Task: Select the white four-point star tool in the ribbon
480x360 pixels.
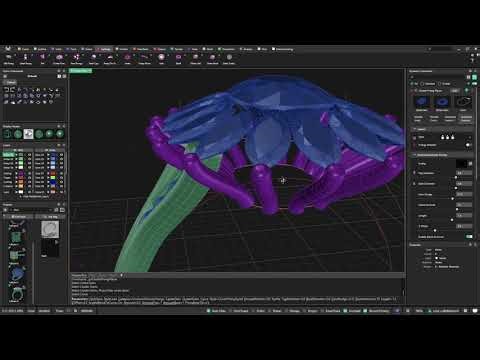Action: point(76,57)
